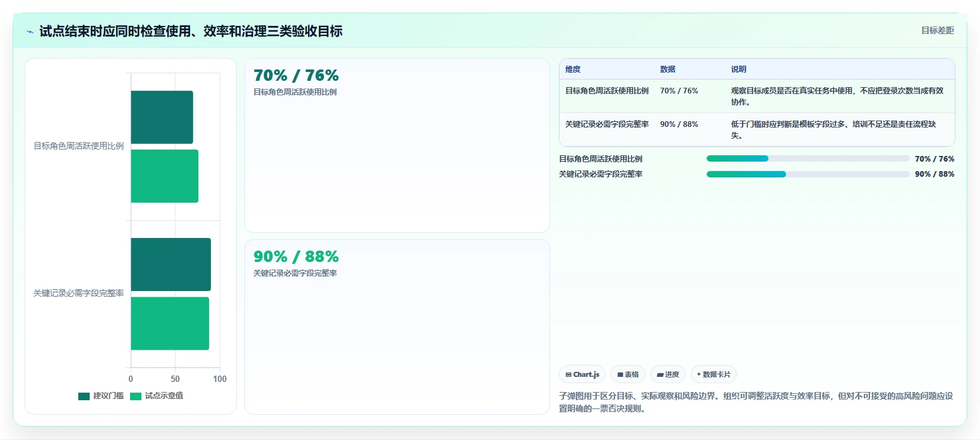Click the 目标角色周活跃使用比例 table row label
The height and width of the screenshot is (440, 980).
tap(607, 91)
